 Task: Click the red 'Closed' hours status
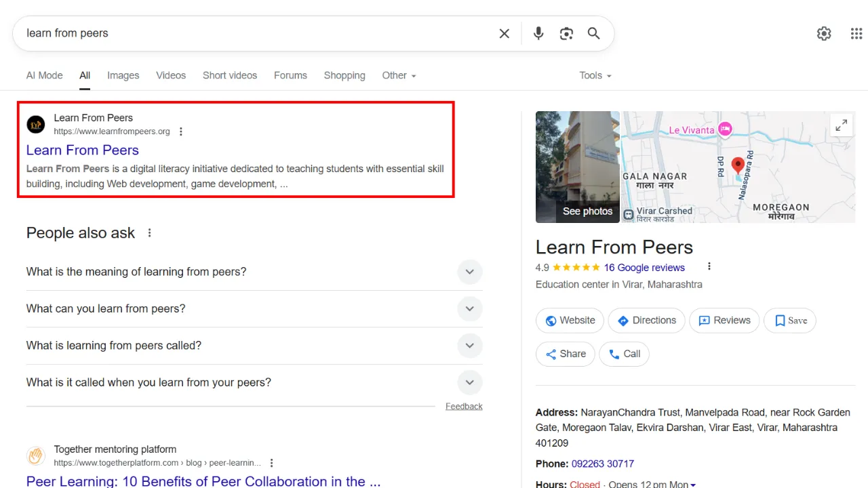click(585, 485)
